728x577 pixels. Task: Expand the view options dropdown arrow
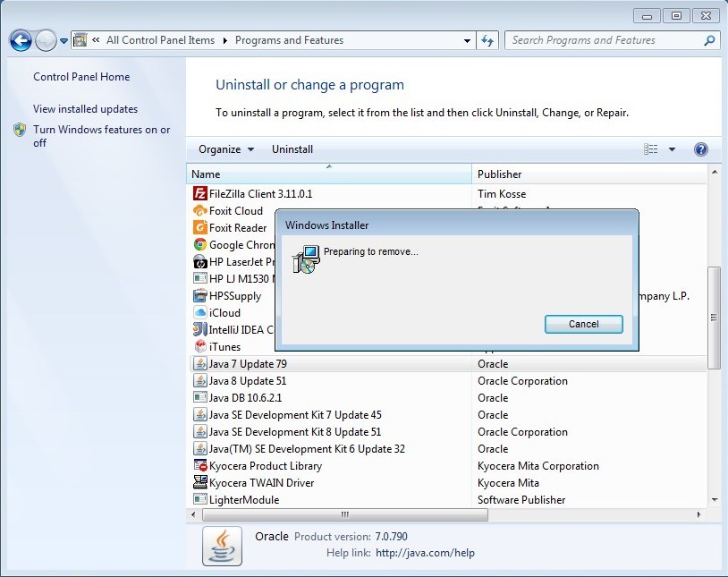[x=672, y=149]
